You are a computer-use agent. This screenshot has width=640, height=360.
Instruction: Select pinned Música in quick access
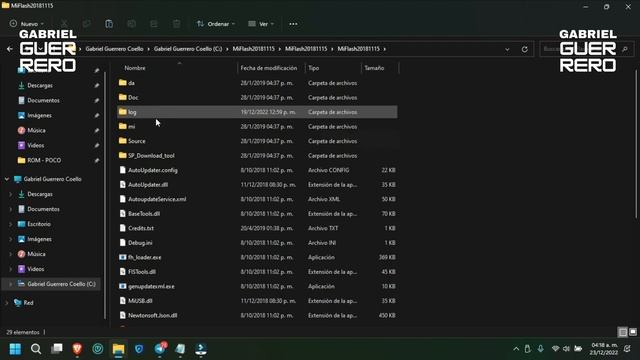click(x=36, y=131)
